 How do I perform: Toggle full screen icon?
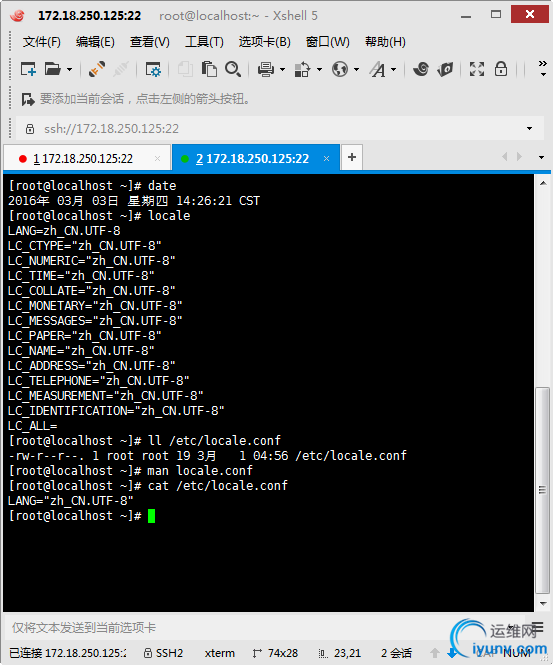[x=477, y=69]
